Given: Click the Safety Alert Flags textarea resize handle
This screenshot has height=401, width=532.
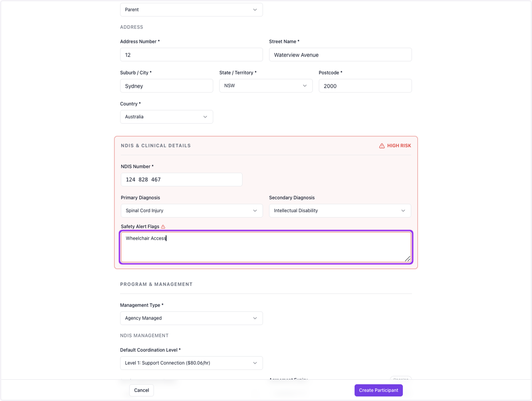Looking at the screenshot, I should [x=407, y=259].
